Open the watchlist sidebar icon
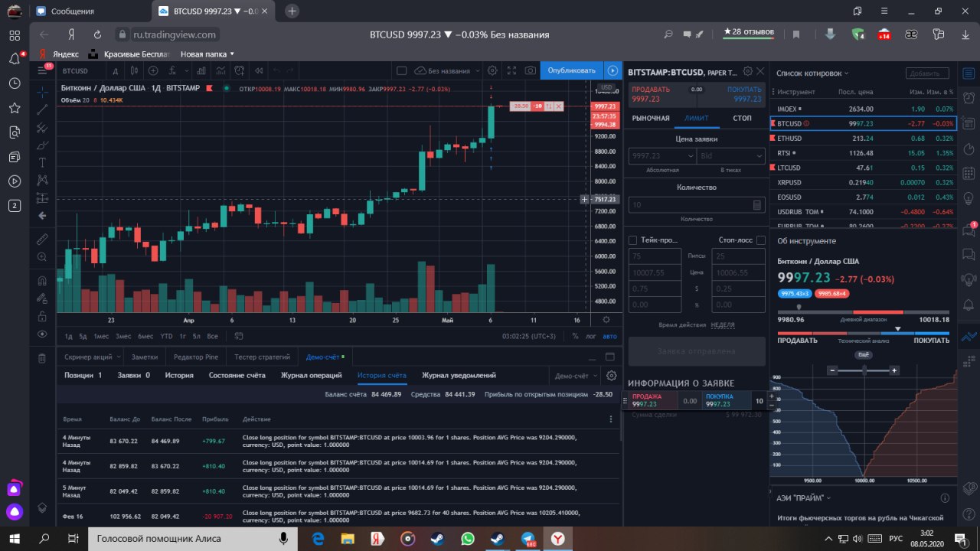This screenshot has width=980, height=551. (x=969, y=73)
